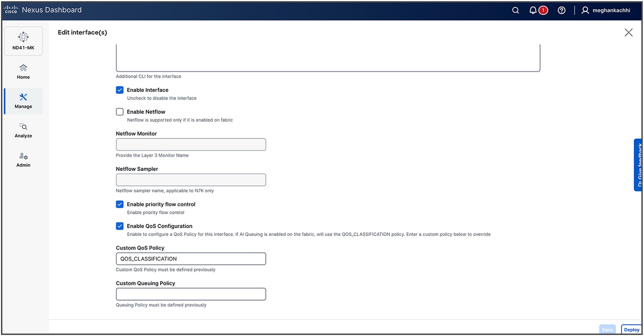Open the help menu
The width and height of the screenshot is (644, 336).
point(562,10)
